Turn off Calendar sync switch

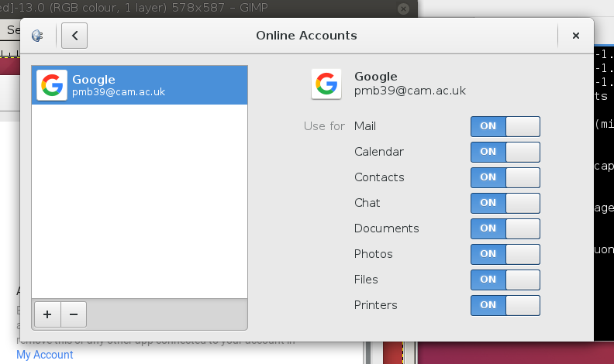(505, 152)
